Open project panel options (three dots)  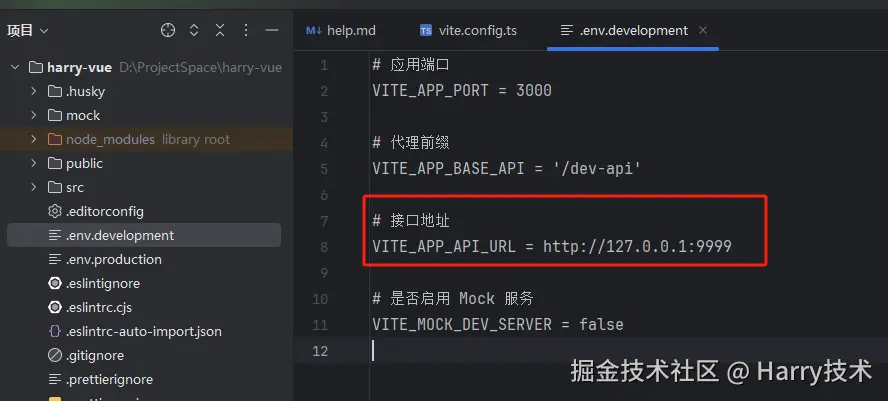point(246,30)
